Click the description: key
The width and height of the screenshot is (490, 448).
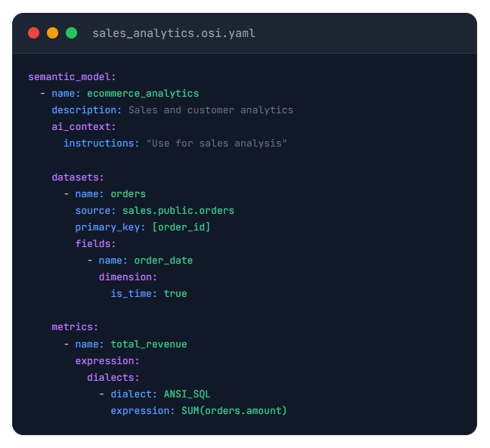[86, 110]
